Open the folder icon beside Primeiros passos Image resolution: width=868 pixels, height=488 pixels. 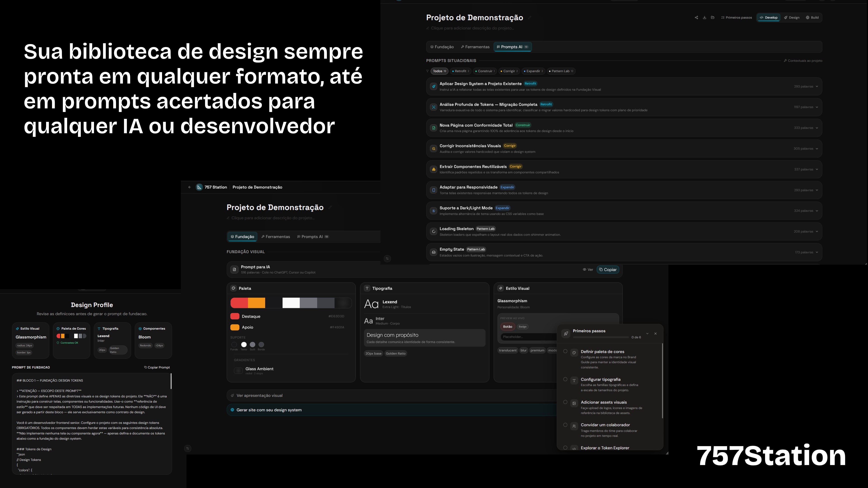(x=712, y=18)
